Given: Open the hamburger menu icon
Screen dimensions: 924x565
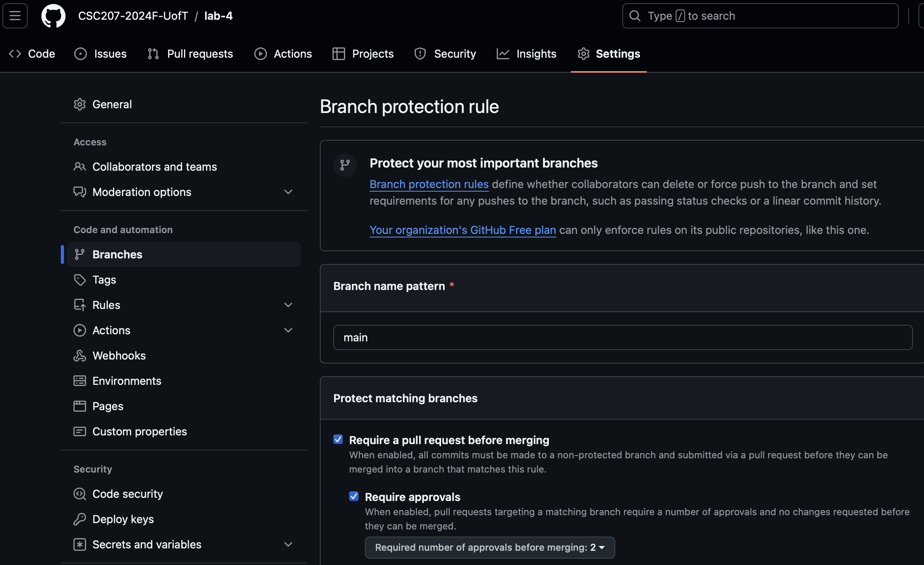Looking at the screenshot, I should [x=16, y=15].
